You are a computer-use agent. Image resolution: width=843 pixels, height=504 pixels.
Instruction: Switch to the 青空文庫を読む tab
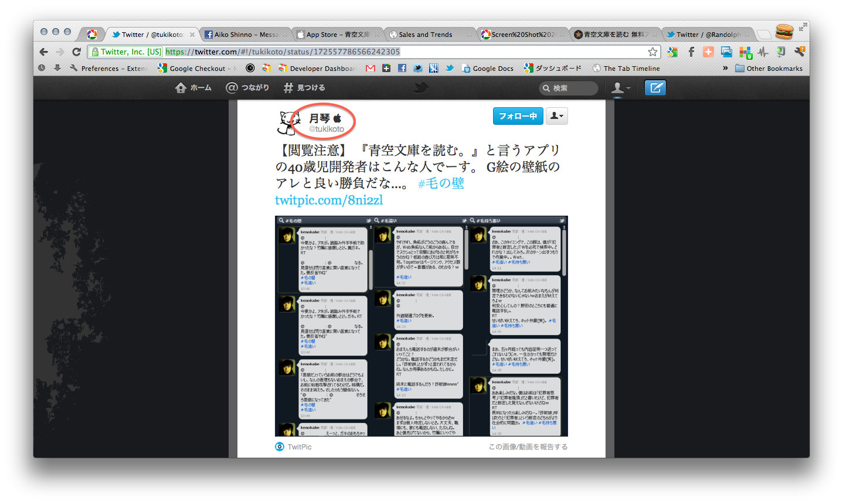pos(615,34)
